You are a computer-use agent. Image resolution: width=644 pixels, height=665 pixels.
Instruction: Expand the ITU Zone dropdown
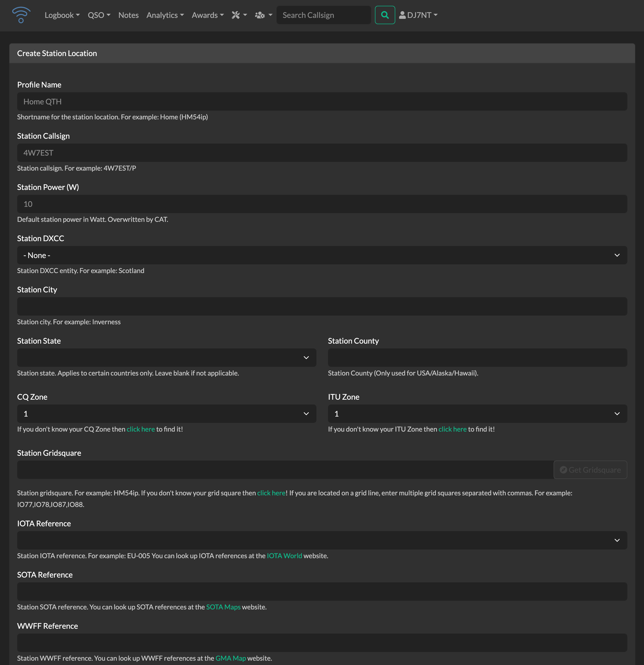point(477,414)
